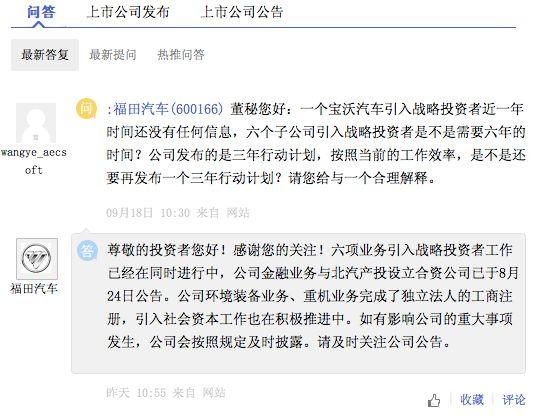This screenshot has width=534, height=416.
Task: Select the 最新答复 filter
Action: click(x=45, y=55)
